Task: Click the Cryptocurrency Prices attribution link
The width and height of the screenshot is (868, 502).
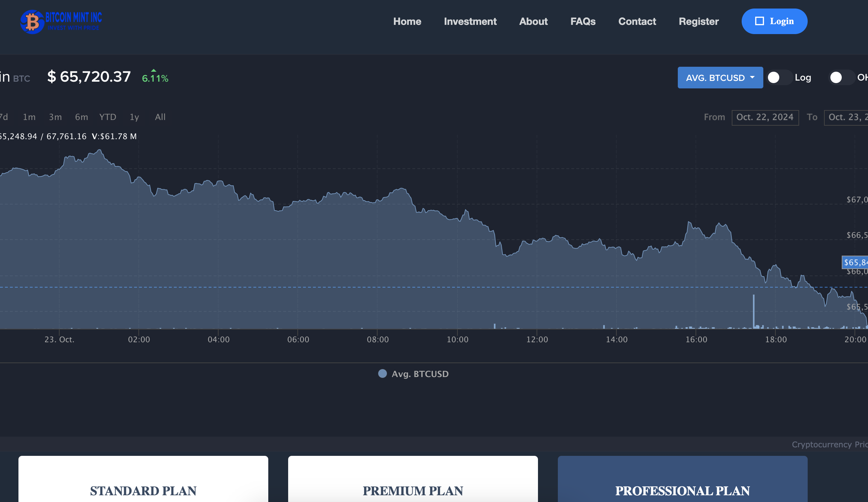Action: point(830,444)
